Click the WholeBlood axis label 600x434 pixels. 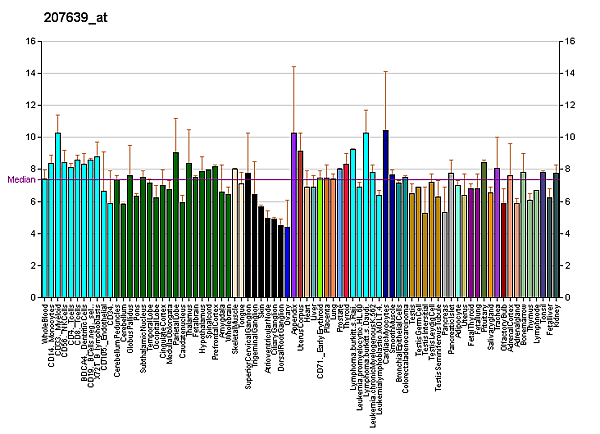coord(46,324)
